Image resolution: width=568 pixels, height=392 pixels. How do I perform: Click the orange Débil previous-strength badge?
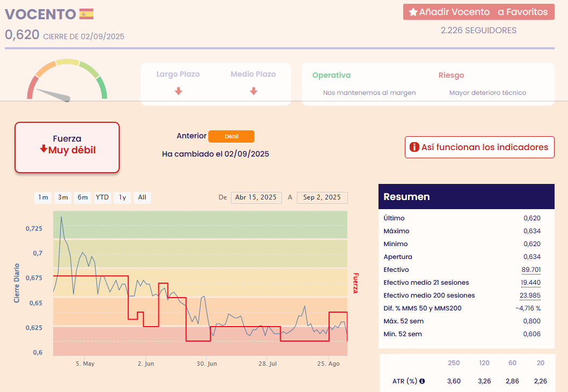(x=231, y=136)
